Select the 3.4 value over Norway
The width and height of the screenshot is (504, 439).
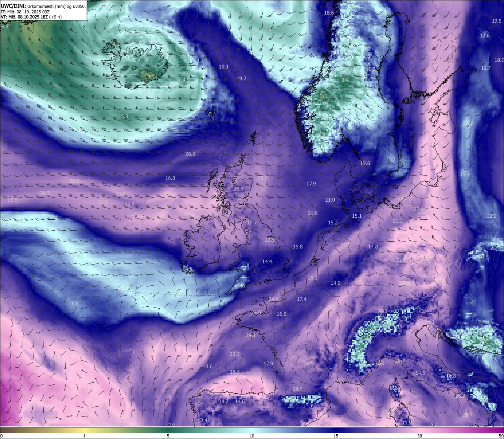[345, 80]
